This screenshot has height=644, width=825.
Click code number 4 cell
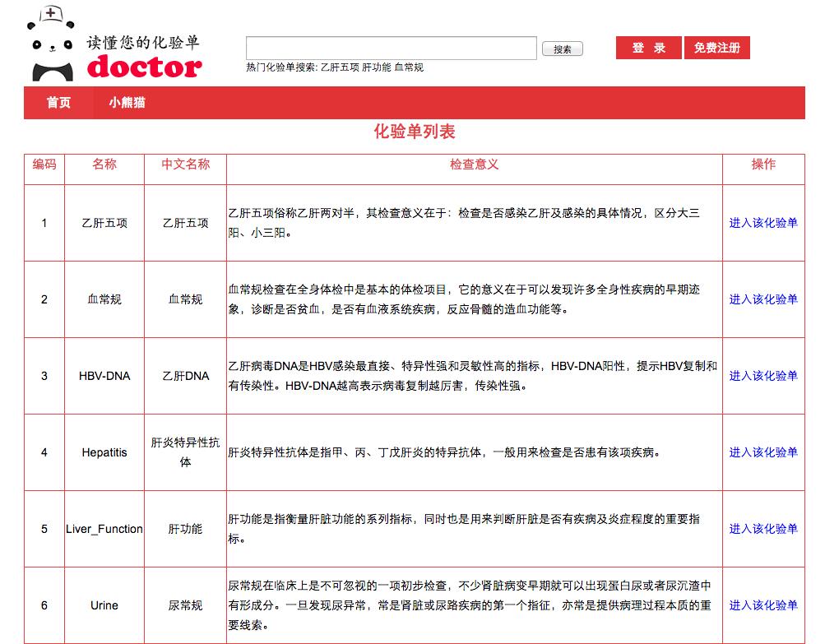tap(44, 452)
